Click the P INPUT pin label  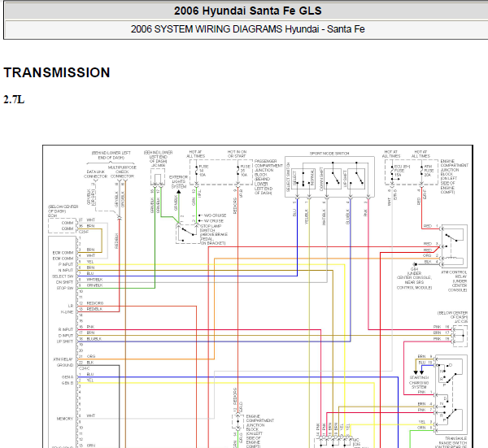click(66, 264)
